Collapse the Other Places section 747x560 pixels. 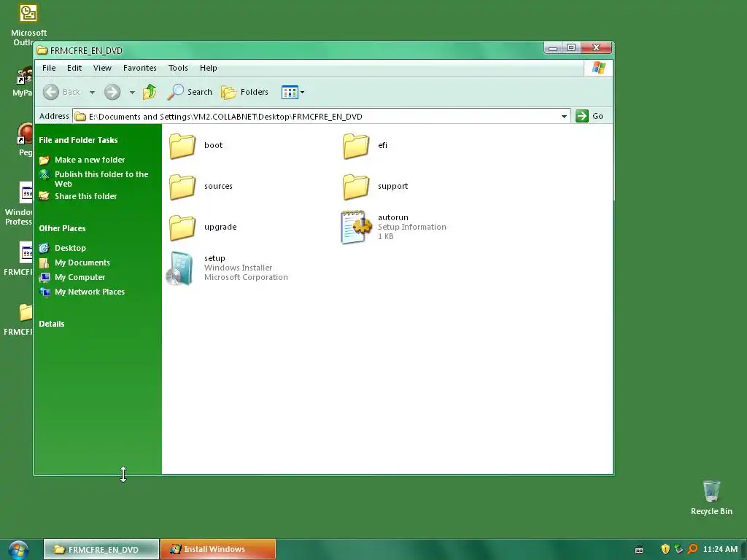[63, 228]
